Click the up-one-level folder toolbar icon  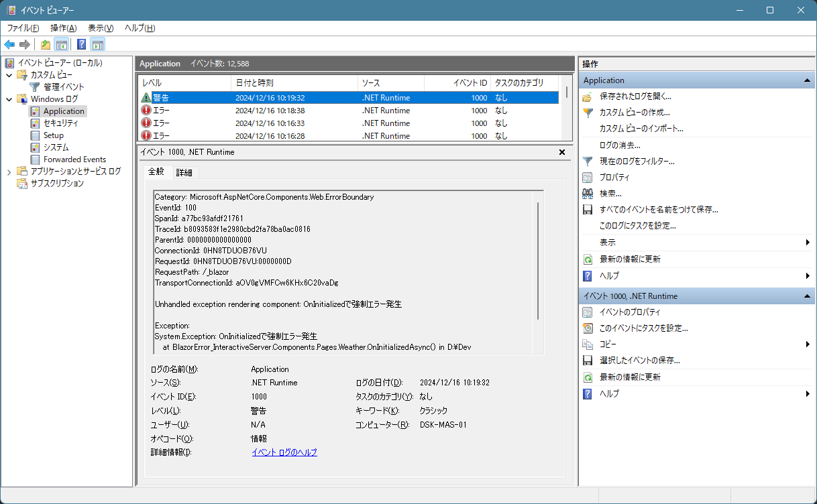45,45
